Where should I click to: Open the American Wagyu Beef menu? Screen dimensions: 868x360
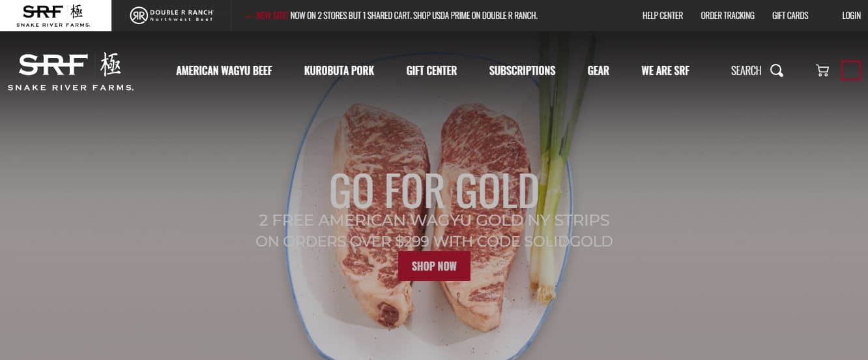(224, 70)
